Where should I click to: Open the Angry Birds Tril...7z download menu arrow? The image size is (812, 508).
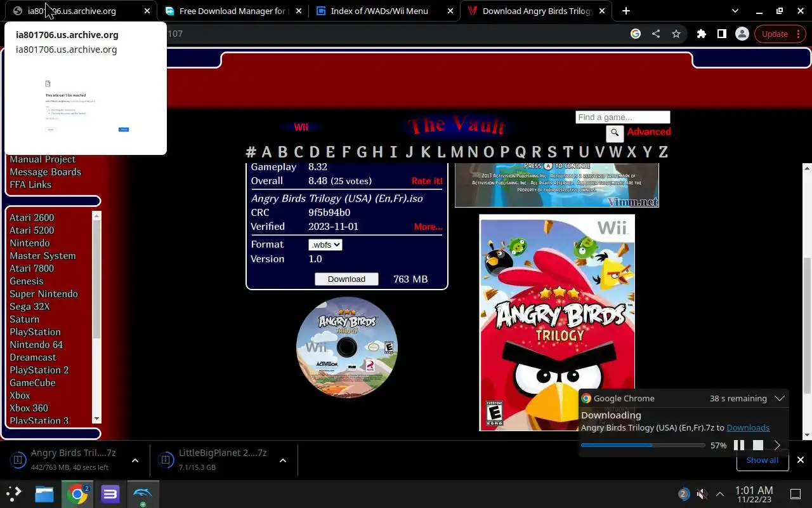point(135,460)
